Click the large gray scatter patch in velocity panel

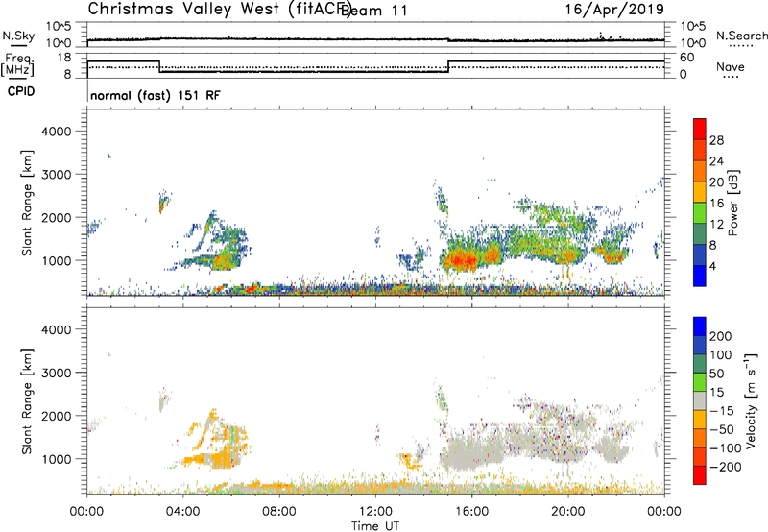click(x=471, y=452)
